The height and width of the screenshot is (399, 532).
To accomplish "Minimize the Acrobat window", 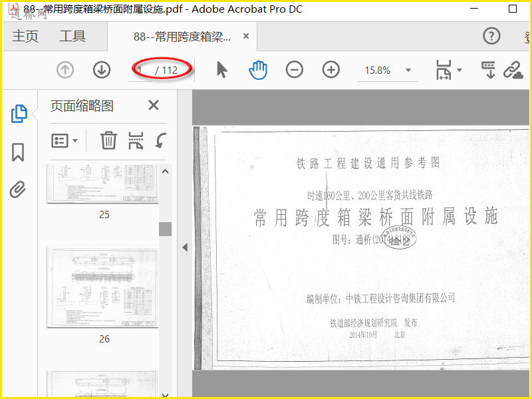I will [474, 9].
